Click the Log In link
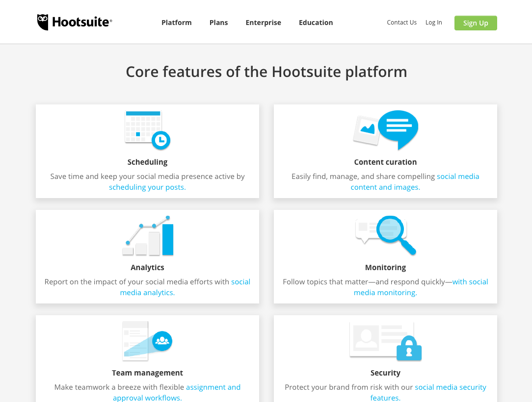Screen dimensions: 532x402 [x=434, y=23]
